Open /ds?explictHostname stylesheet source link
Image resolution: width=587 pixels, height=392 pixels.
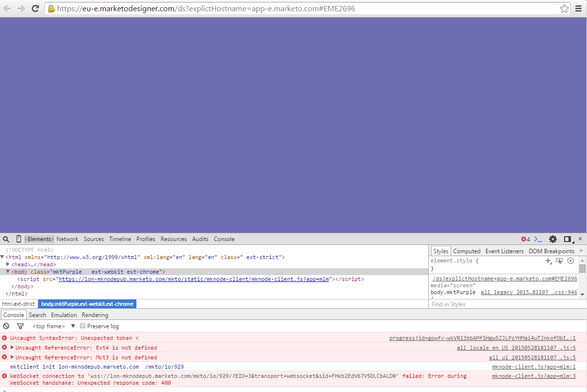[x=505, y=279]
